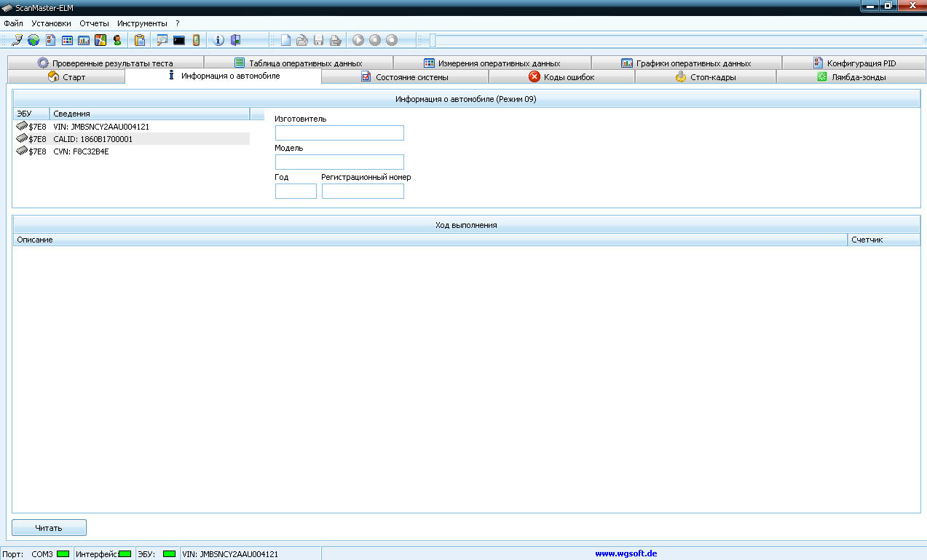Click the person icon in the toolbar

[x=117, y=40]
